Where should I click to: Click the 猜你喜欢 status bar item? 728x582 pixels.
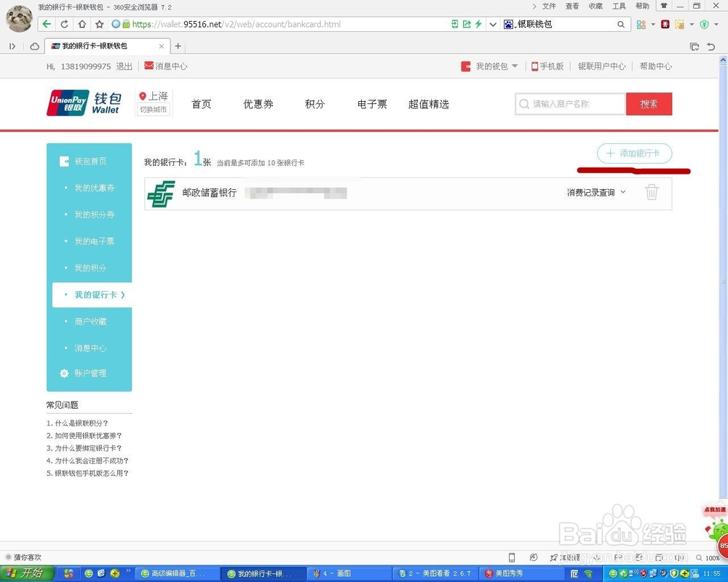tap(24, 557)
